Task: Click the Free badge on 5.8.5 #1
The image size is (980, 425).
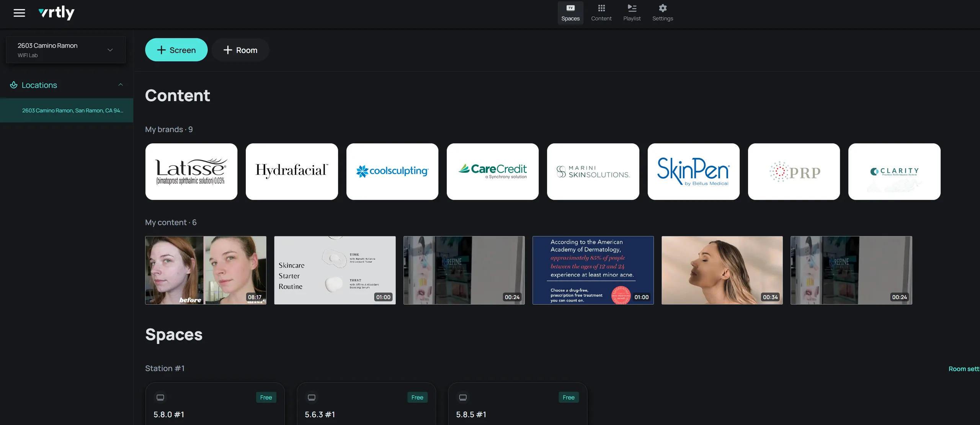Action: pyautogui.click(x=568, y=397)
